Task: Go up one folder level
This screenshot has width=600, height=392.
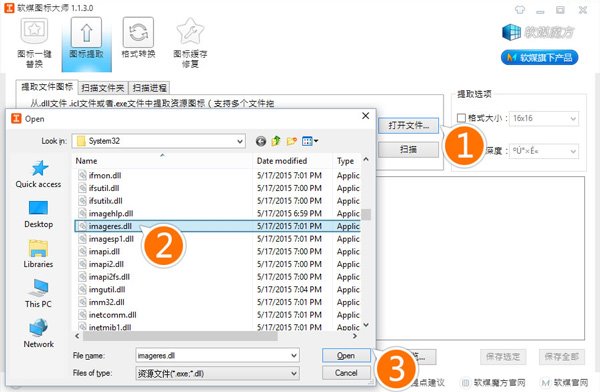Action: click(x=276, y=141)
